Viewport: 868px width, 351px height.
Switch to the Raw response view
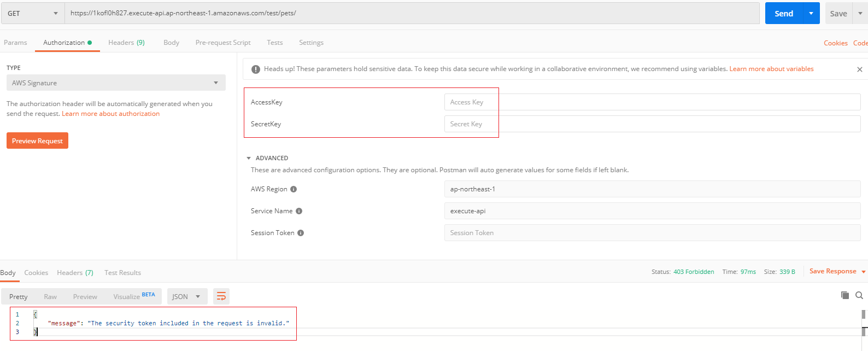(50, 296)
